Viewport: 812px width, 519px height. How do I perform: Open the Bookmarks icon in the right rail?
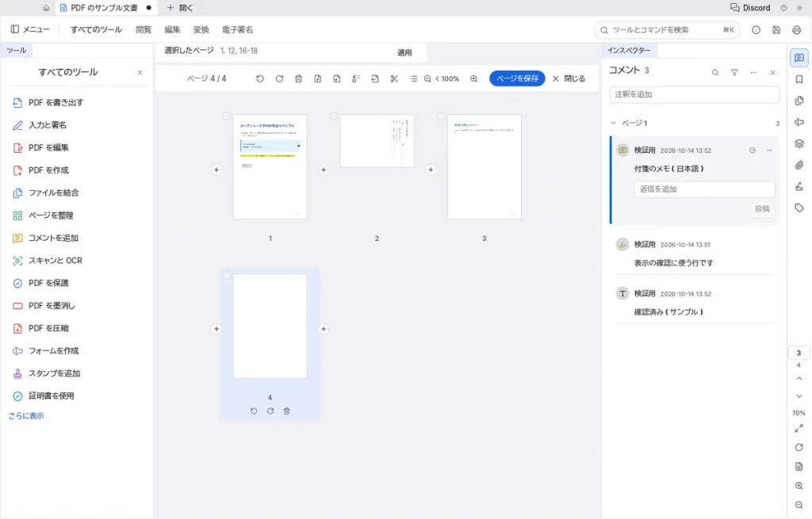(x=799, y=79)
